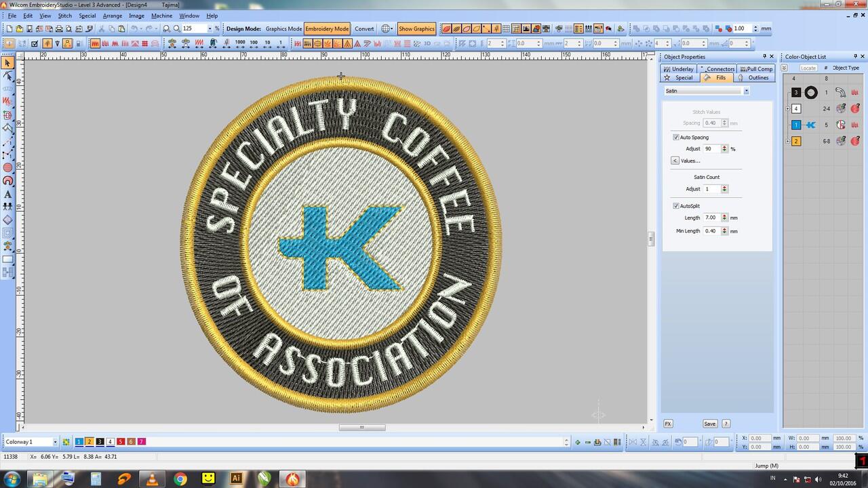
Task: Click the 1.00 mm value field in toolbar
Action: point(744,28)
